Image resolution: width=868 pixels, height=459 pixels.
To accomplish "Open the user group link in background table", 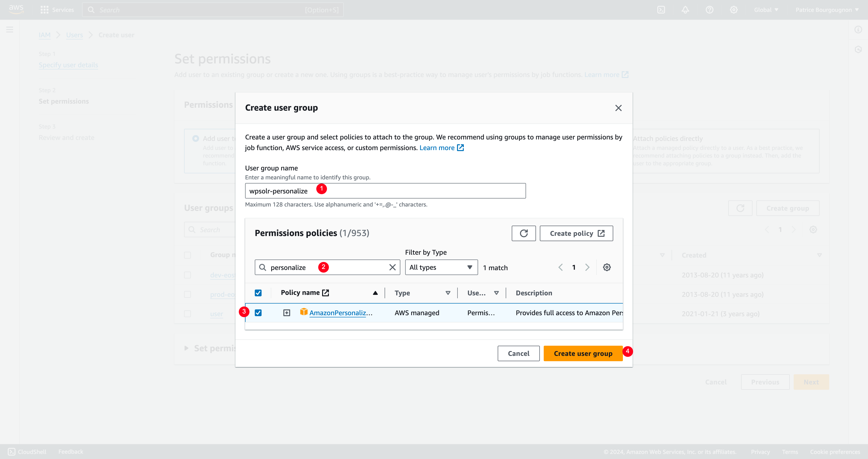I will [216, 314].
